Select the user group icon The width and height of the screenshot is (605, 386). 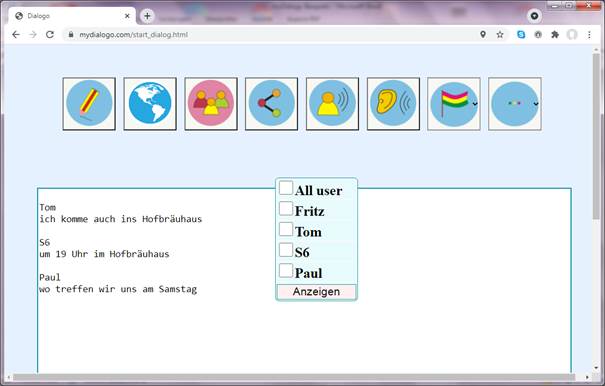[211, 104]
